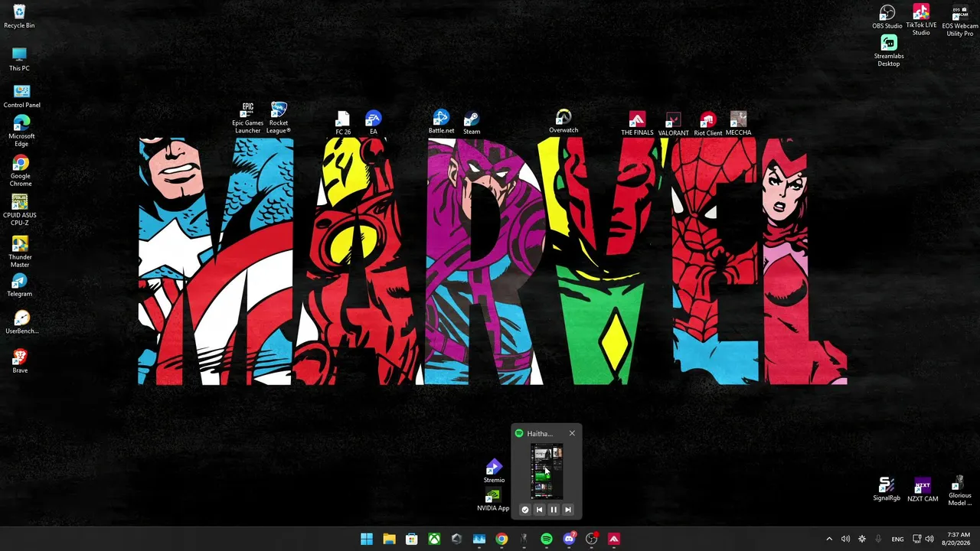Pause playback in the Spotify taskbar preview

[554, 510]
